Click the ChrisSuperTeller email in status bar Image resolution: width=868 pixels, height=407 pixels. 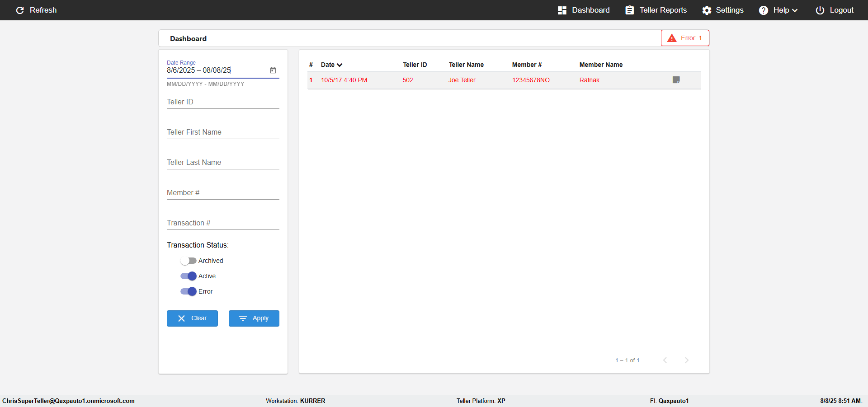68,401
